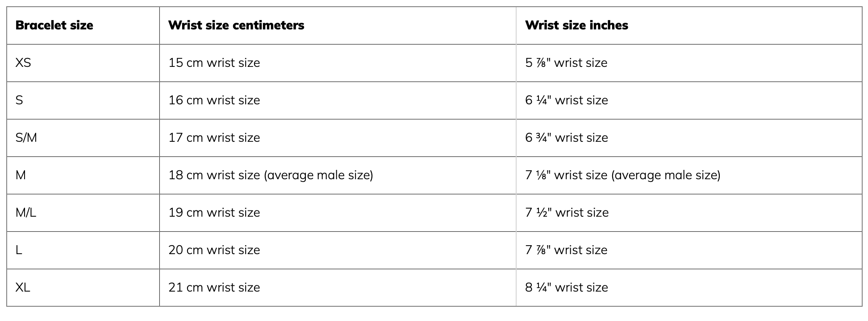The height and width of the screenshot is (321, 868).
Task: Click the 5 ⅞" wrist size cell
Action: (x=566, y=63)
